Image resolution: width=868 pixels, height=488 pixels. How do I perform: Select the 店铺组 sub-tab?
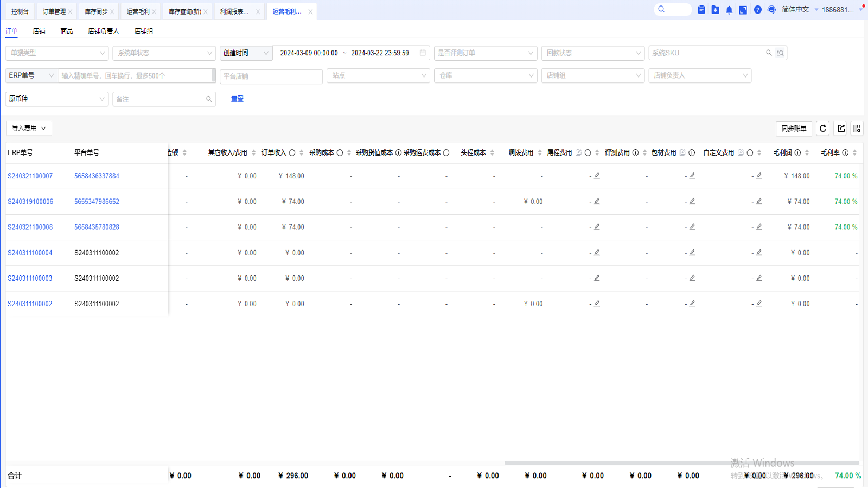[x=144, y=31]
